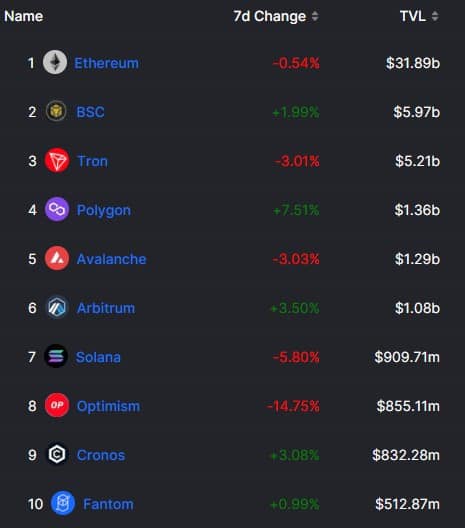Click the Ethereum logo icon

click(55, 62)
